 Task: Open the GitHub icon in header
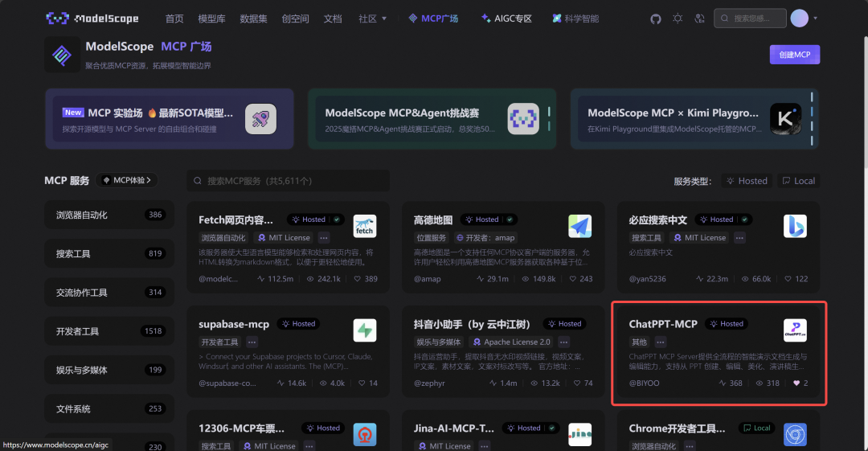click(656, 18)
